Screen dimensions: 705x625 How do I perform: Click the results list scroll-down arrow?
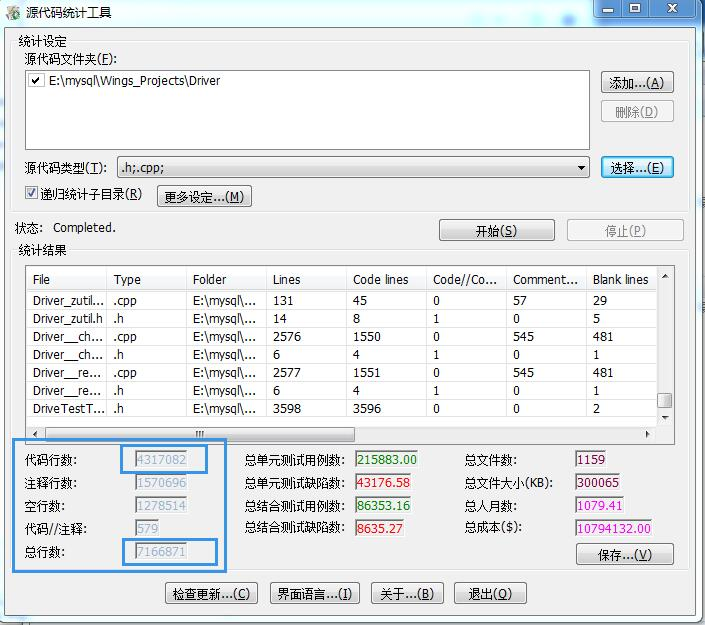pyautogui.click(x=665, y=418)
